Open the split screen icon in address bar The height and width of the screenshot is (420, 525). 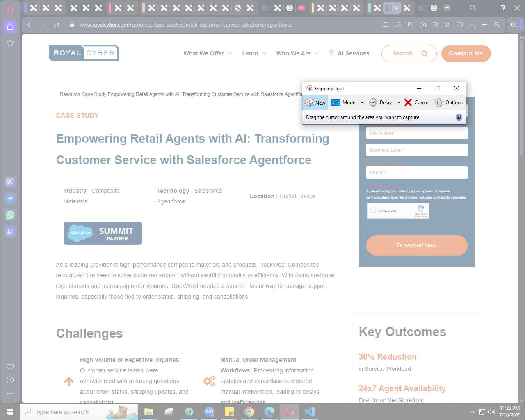click(386, 25)
